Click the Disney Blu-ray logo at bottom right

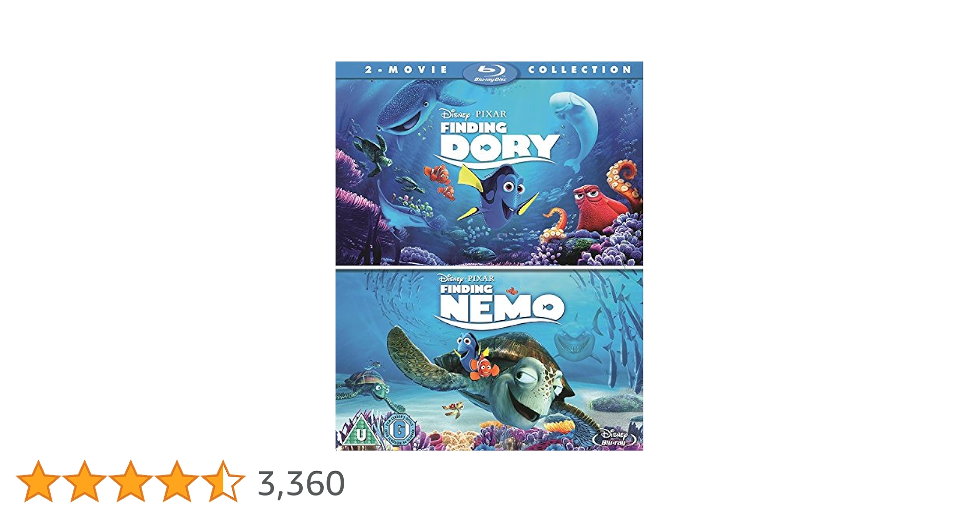coord(614,437)
